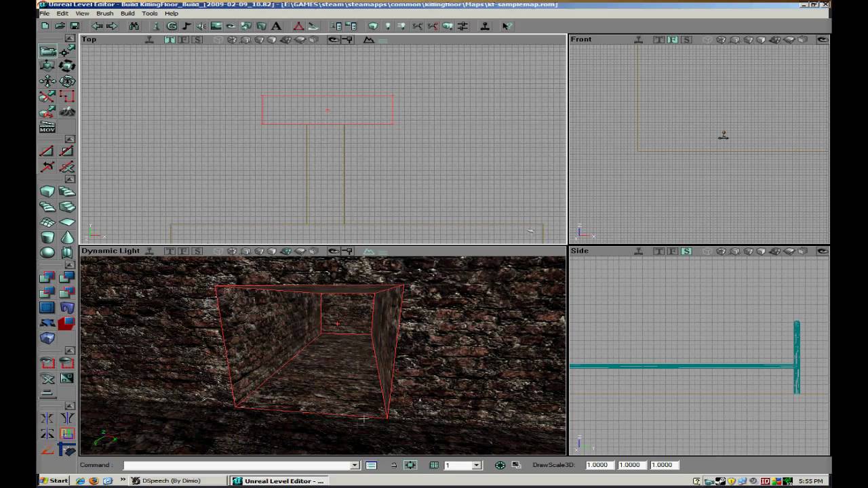Select the Matinee MOV tool
Screen dimensions: 868x488
click(47, 127)
